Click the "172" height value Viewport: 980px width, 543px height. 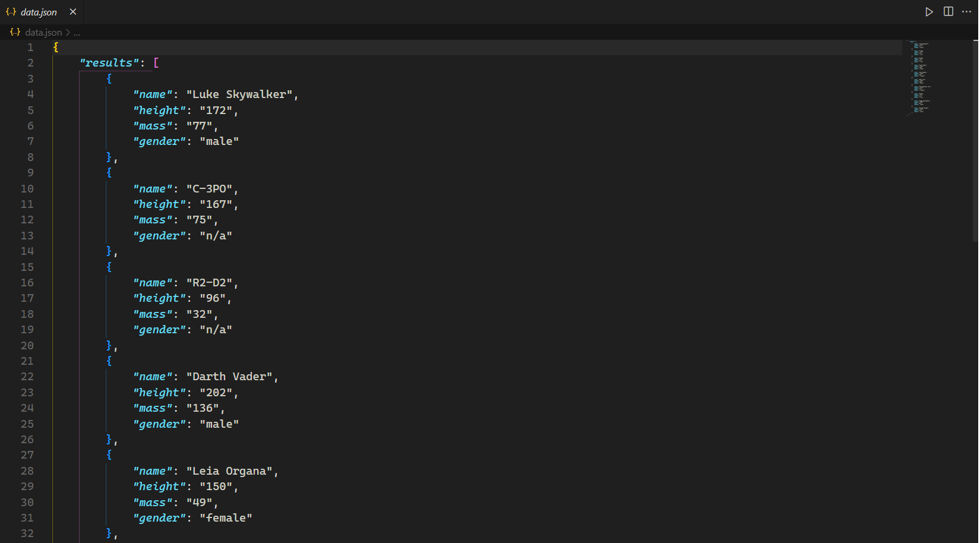tap(216, 111)
